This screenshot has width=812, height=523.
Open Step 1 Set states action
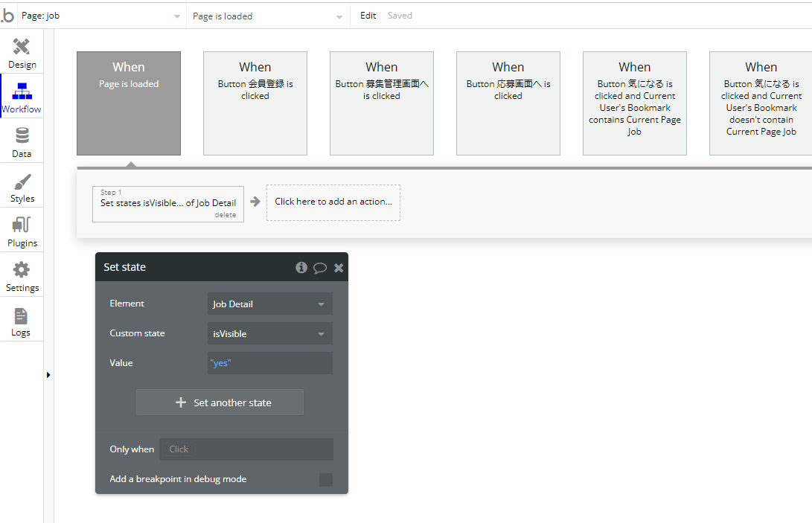point(167,203)
